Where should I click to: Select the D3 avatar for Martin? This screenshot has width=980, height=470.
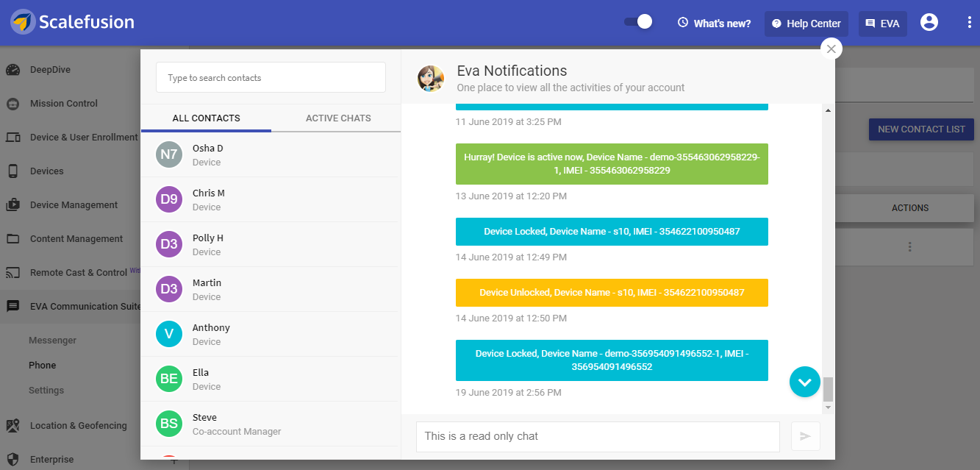tap(169, 289)
